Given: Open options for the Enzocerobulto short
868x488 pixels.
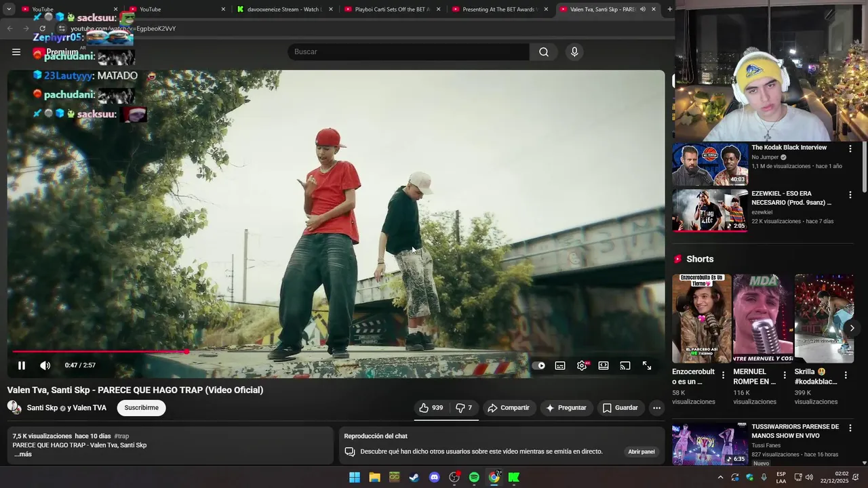Looking at the screenshot, I should tap(723, 375).
